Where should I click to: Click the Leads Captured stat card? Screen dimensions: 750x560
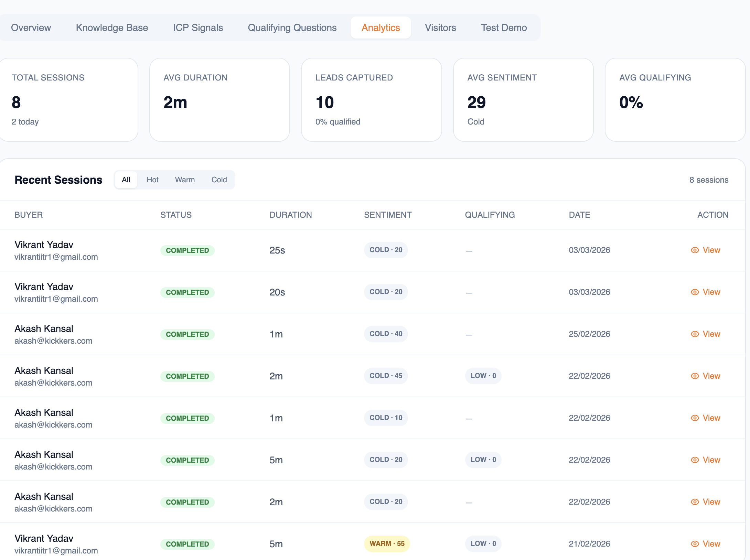[371, 100]
